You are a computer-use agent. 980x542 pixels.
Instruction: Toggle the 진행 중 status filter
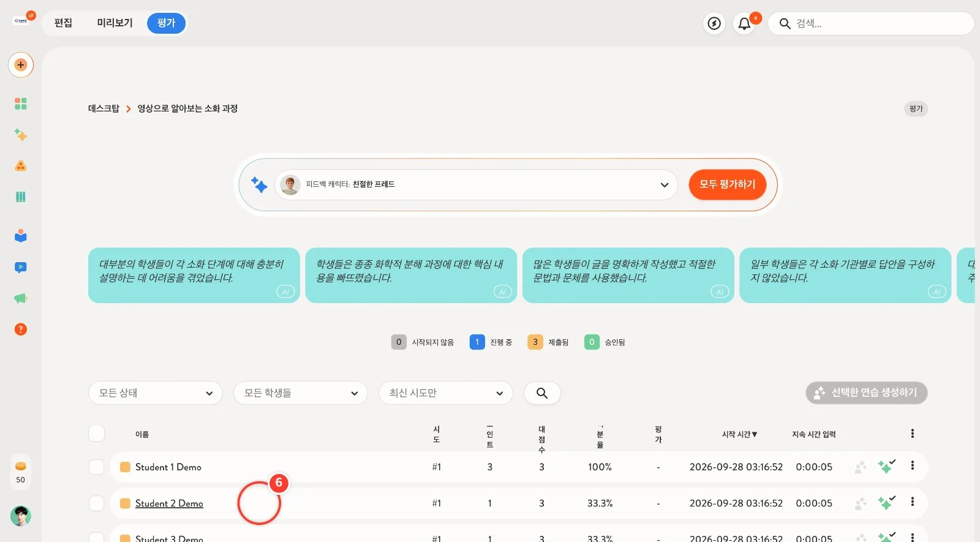pyautogui.click(x=491, y=342)
